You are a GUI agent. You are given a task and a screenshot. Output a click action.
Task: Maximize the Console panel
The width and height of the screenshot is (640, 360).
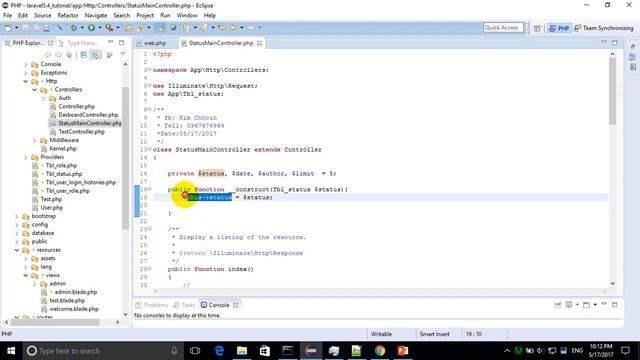click(x=615, y=305)
